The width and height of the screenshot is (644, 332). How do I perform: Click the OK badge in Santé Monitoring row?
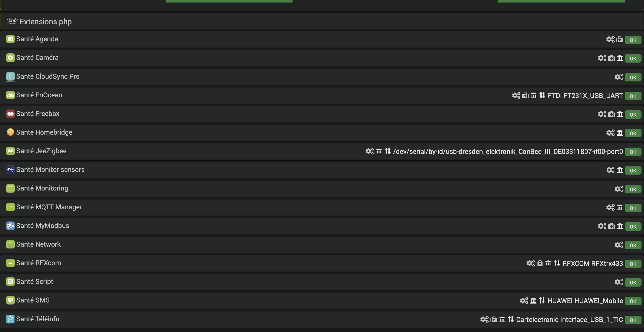coord(633,189)
